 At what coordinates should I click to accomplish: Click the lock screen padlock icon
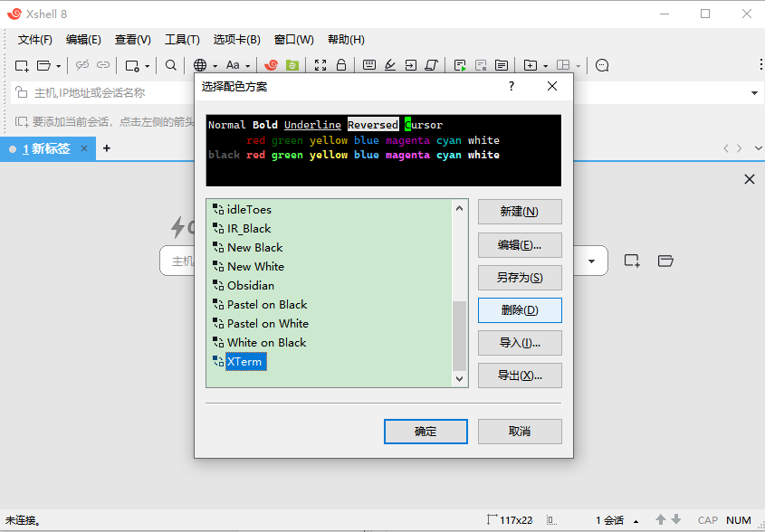341,65
